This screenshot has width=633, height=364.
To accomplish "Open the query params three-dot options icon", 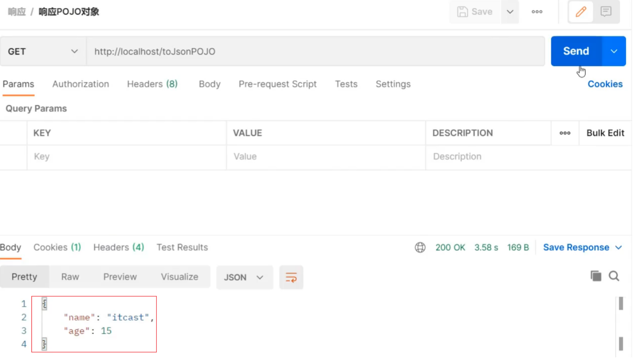I will point(564,133).
